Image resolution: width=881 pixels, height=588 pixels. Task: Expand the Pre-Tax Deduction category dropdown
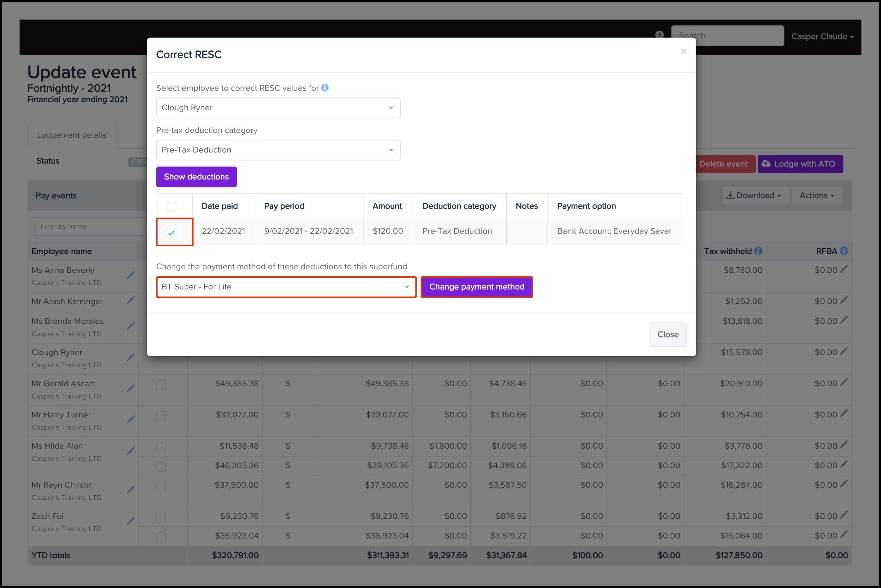click(x=278, y=150)
